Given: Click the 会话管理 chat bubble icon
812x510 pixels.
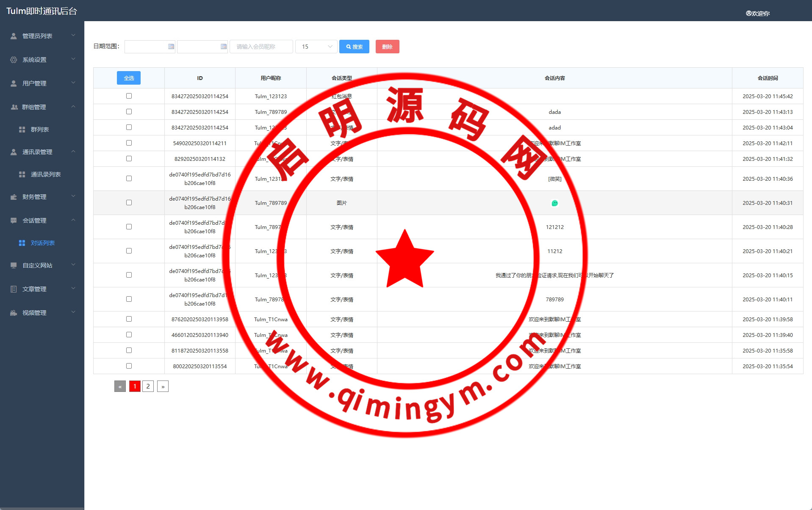Looking at the screenshot, I should tap(14, 221).
